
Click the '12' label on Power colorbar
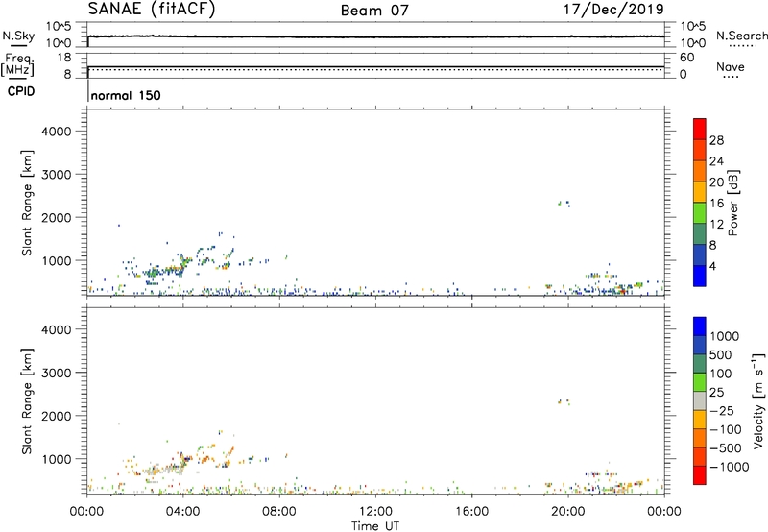pyautogui.click(x=716, y=225)
